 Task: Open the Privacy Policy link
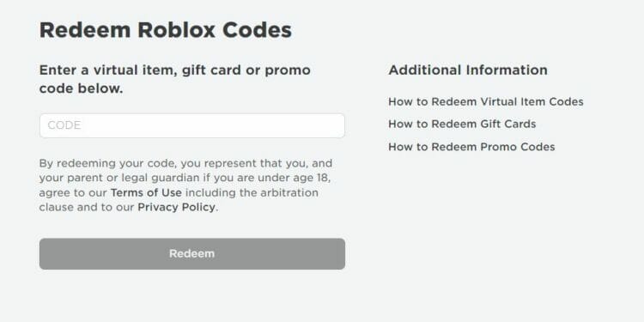tap(176, 208)
